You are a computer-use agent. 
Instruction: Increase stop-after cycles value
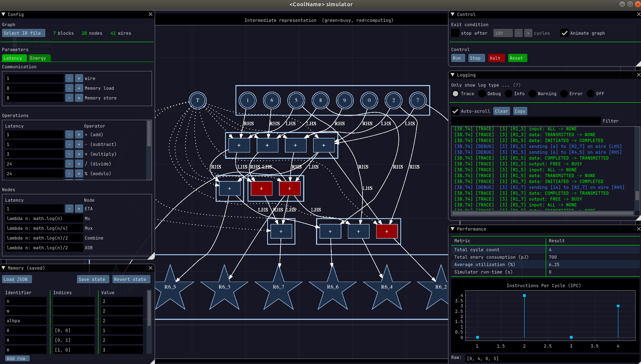tap(528, 33)
